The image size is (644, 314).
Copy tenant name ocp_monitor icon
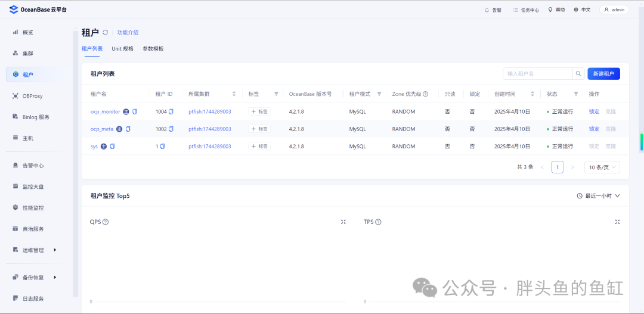(135, 111)
